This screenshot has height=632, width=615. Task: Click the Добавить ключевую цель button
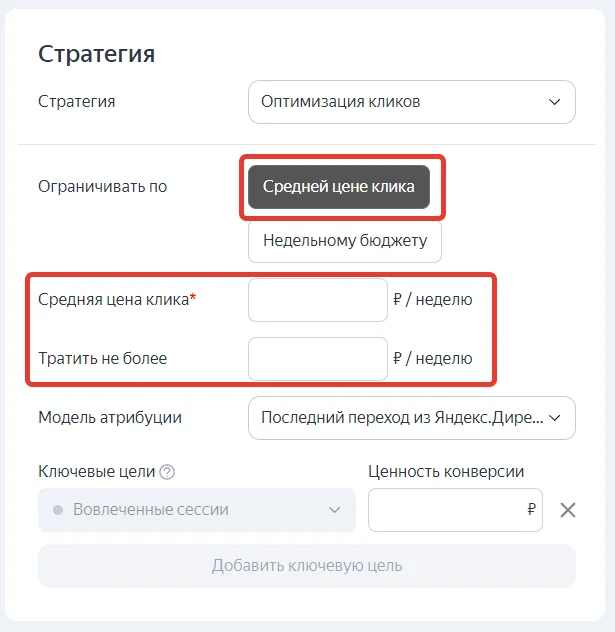click(x=307, y=566)
